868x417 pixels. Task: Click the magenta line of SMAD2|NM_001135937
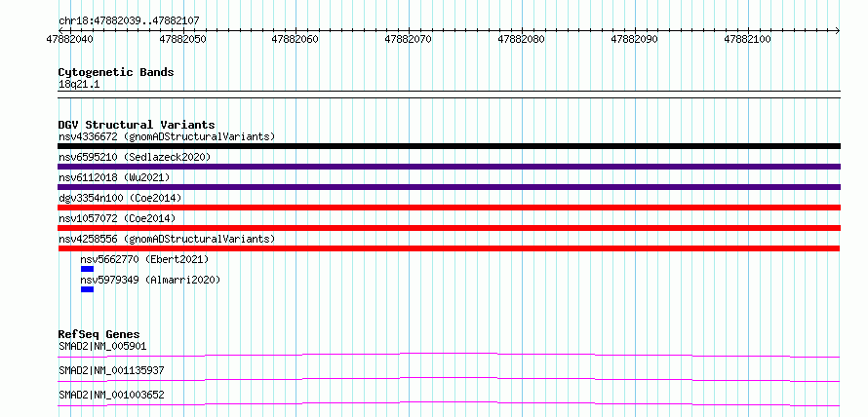[449, 379]
